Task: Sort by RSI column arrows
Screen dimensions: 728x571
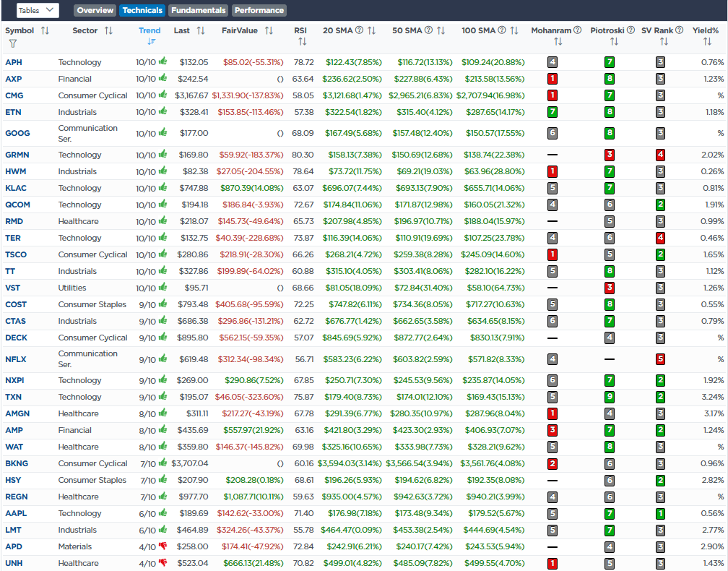Action: (303, 42)
